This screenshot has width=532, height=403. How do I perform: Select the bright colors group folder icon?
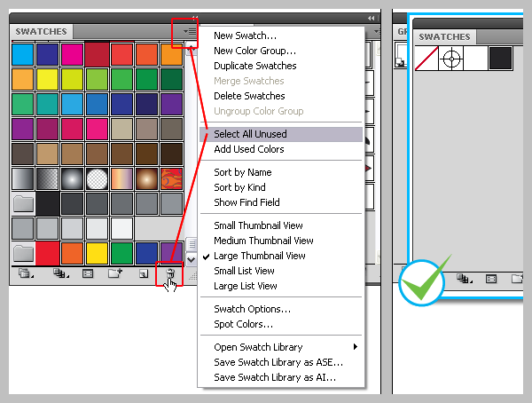tap(23, 253)
